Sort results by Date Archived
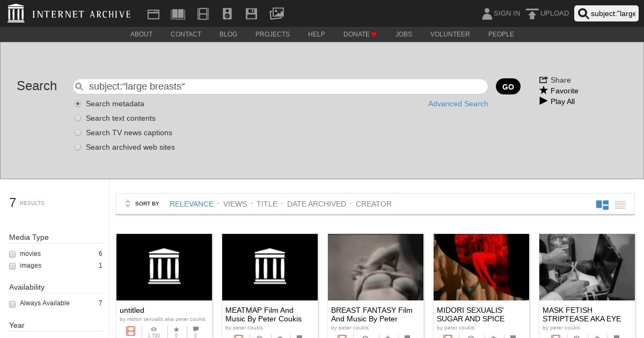 pyautogui.click(x=317, y=204)
